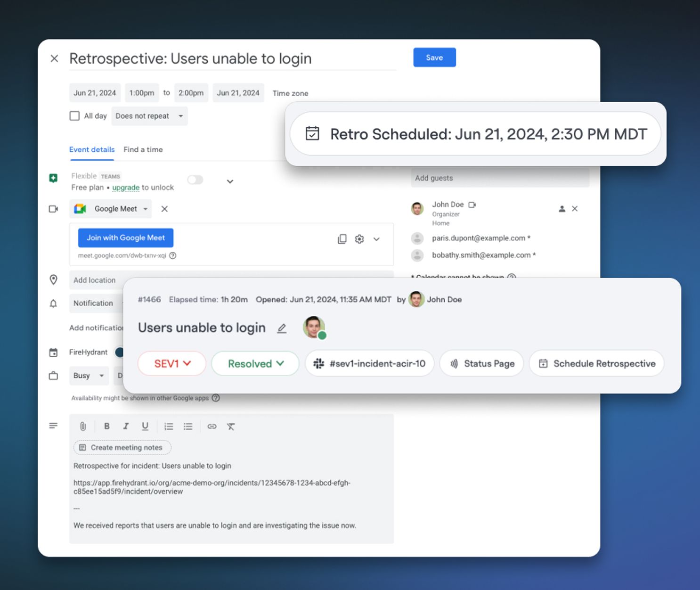Click the blue Save button

point(434,57)
